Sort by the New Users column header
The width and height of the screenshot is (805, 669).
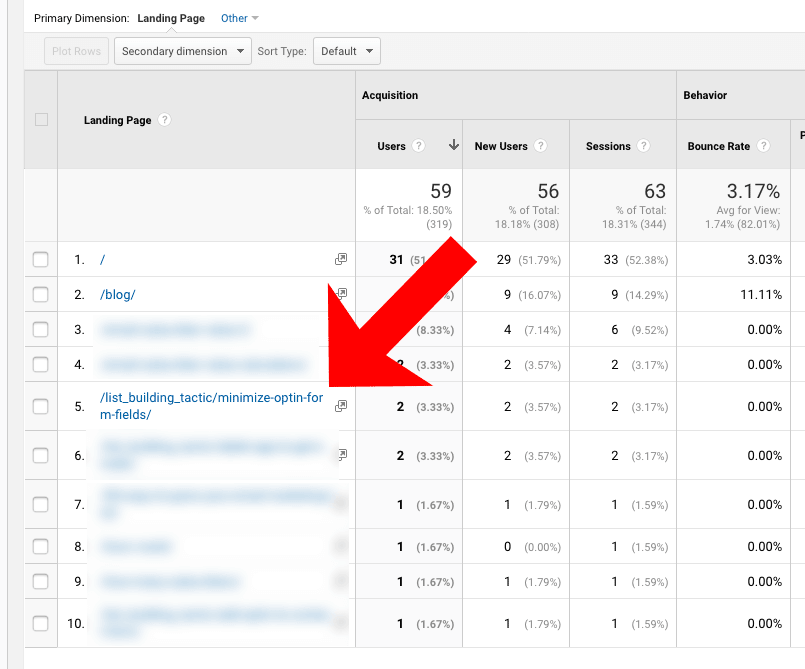pos(501,146)
